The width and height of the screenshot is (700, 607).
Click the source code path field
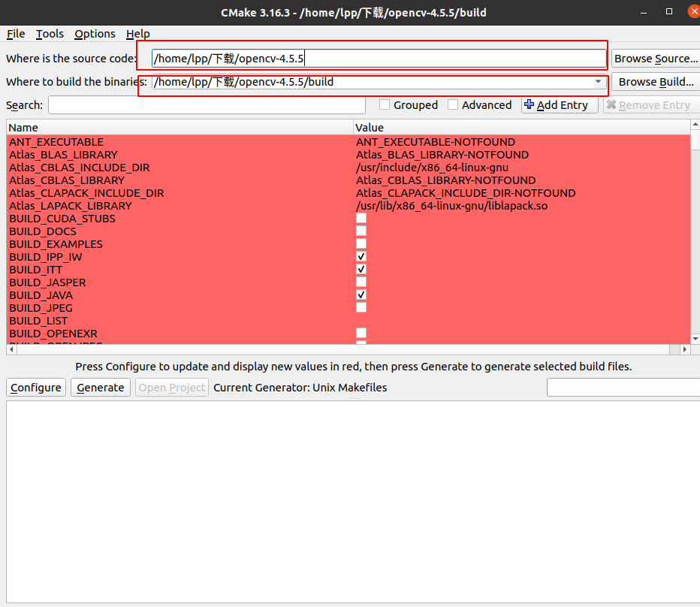(x=379, y=59)
